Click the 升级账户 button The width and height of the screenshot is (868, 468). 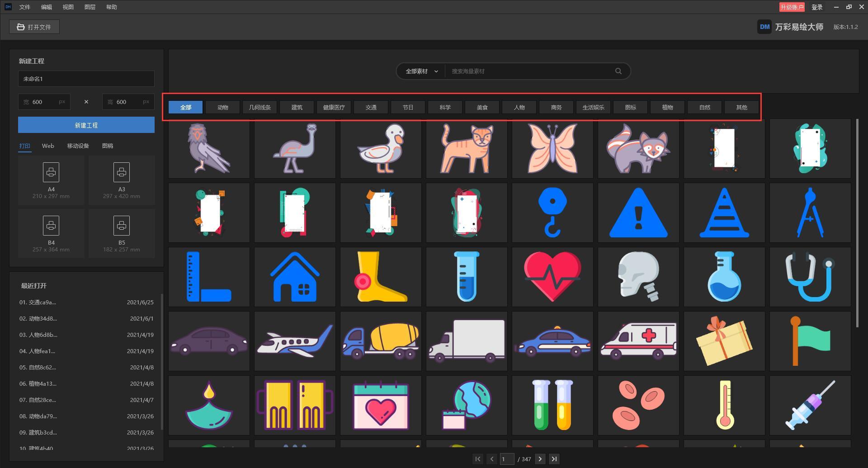tap(792, 7)
